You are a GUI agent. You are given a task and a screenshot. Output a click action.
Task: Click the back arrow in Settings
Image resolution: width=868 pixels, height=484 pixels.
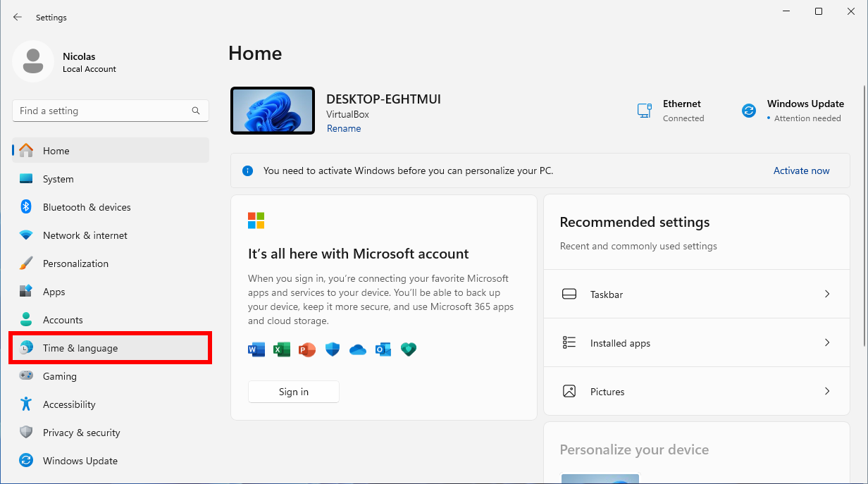tap(18, 17)
